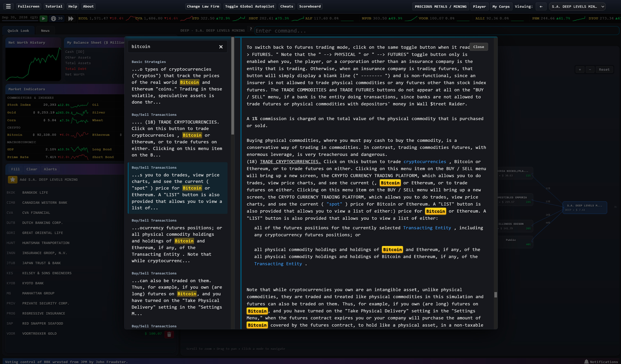Zoom out the ownership graph with minus
The height and width of the screenshot is (364, 621).
coord(590,69)
